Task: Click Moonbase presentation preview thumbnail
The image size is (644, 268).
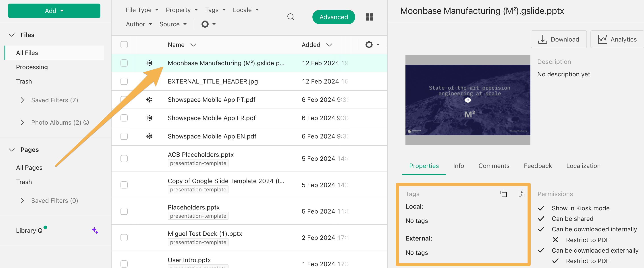Action: [x=467, y=100]
